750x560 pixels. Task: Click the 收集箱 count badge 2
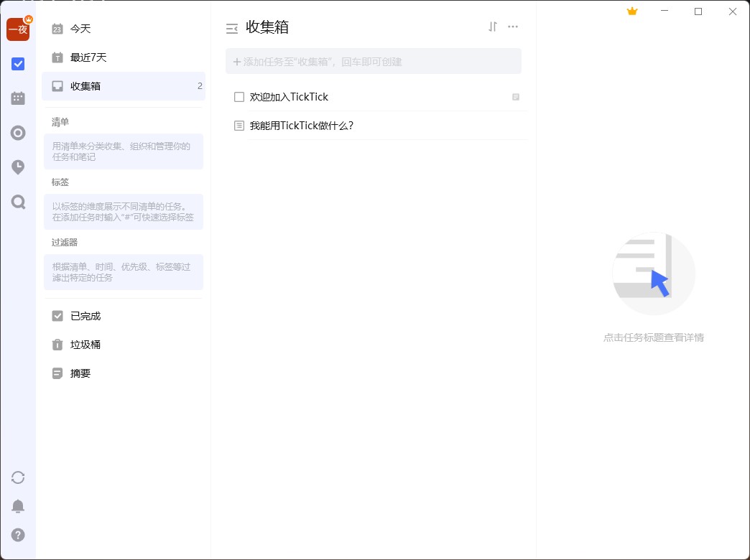coord(200,86)
